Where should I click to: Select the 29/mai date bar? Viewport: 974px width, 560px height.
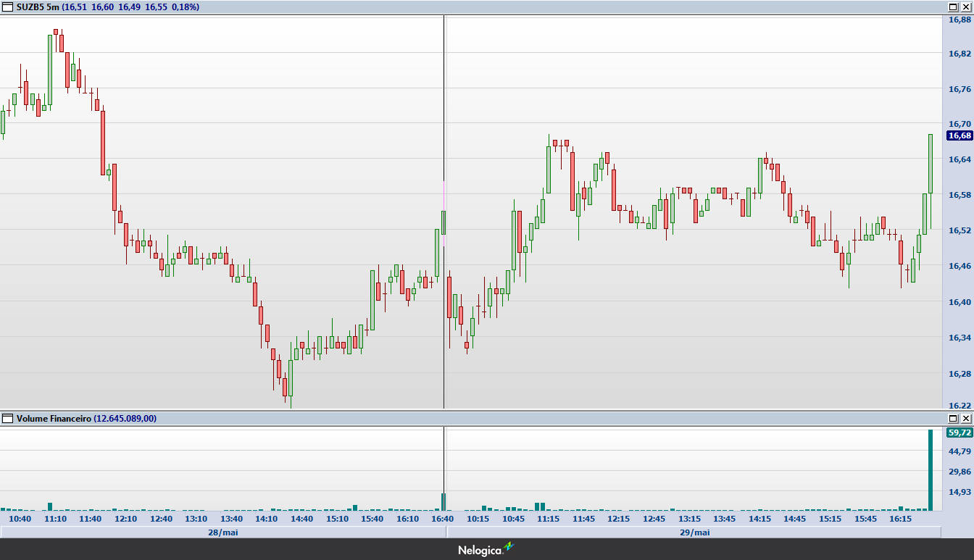point(694,532)
